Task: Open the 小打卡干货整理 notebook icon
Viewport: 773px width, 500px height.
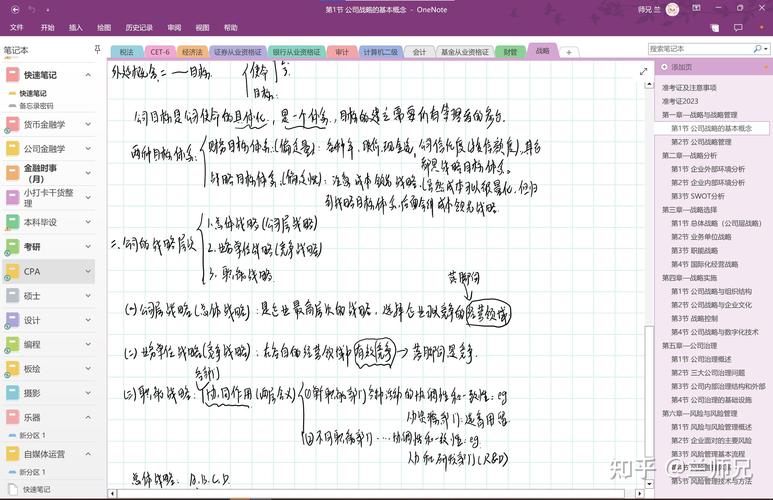Action: 12,197
